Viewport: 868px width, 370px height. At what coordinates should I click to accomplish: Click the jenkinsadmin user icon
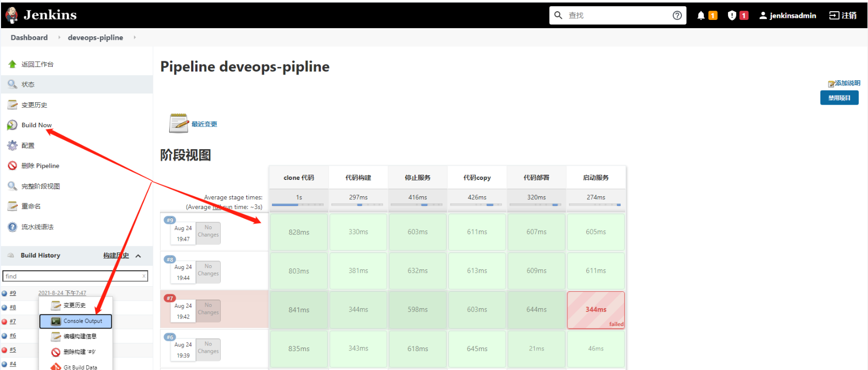[x=763, y=15]
